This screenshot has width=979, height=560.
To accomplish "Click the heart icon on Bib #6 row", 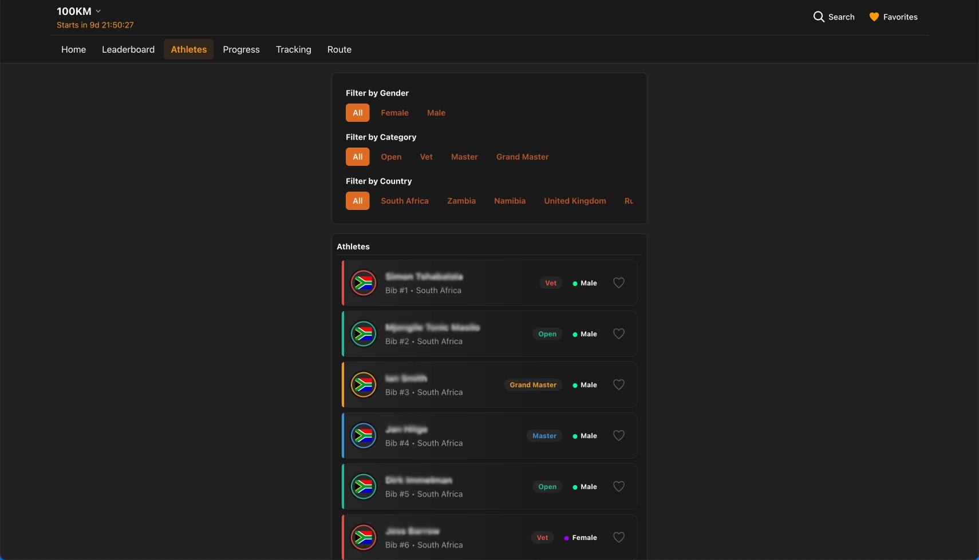I will click(x=618, y=537).
